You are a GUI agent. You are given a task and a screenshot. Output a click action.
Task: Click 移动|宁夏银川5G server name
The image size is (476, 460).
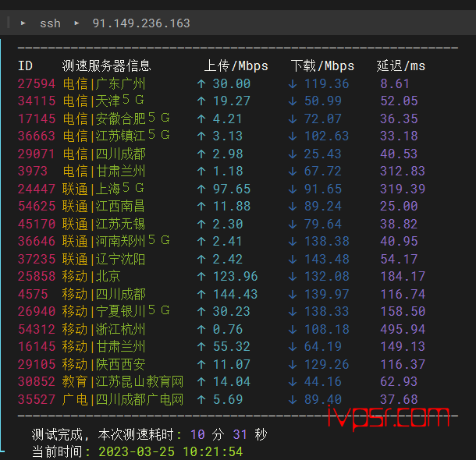coord(116,311)
